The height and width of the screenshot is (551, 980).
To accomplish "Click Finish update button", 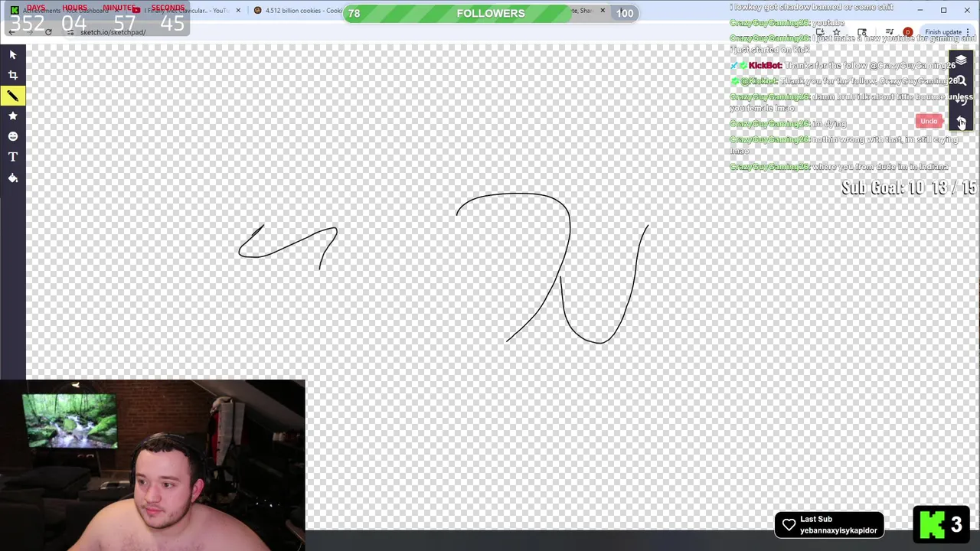I will click(x=942, y=32).
